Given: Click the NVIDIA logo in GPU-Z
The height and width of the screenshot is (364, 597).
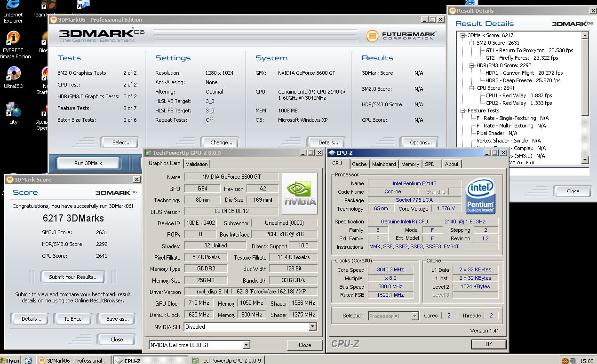Looking at the screenshot, I should 299,194.
